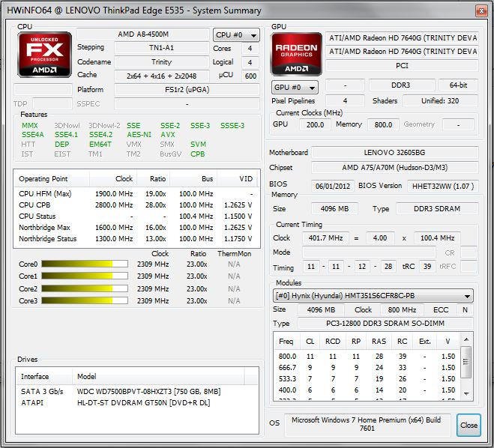Click the timing table scrollbar thumb
The width and height of the screenshot is (494, 448).
tap(466, 362)
